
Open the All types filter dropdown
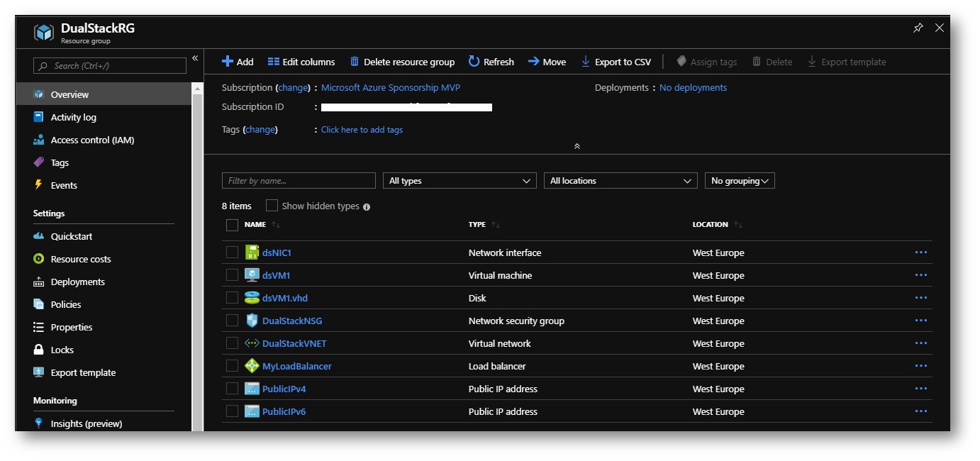click(460, 181)
